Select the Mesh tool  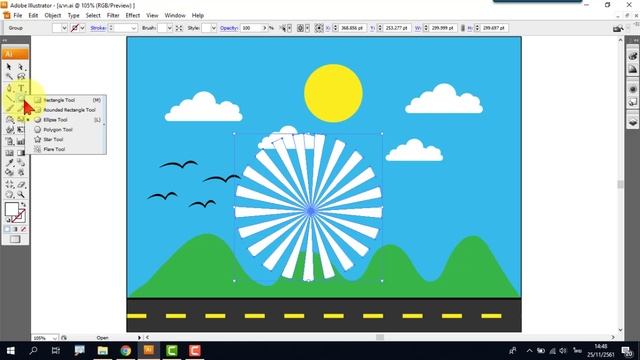(x=9, y=153)
